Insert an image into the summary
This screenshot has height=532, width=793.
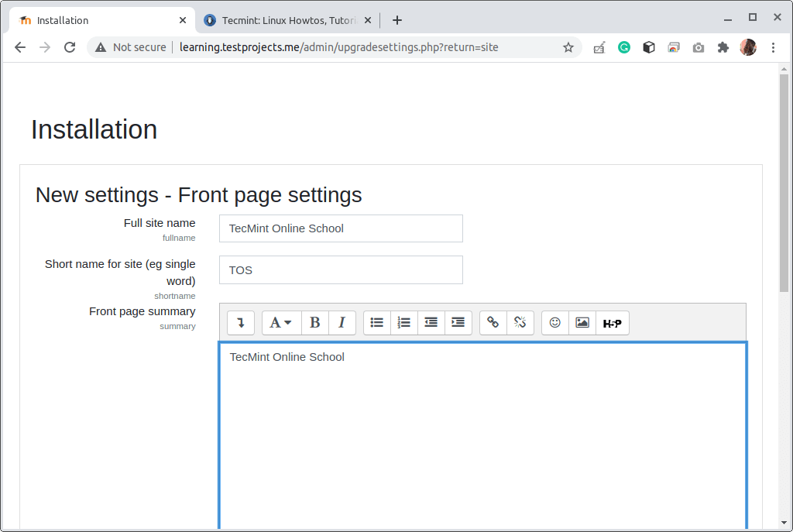point(582,323)
